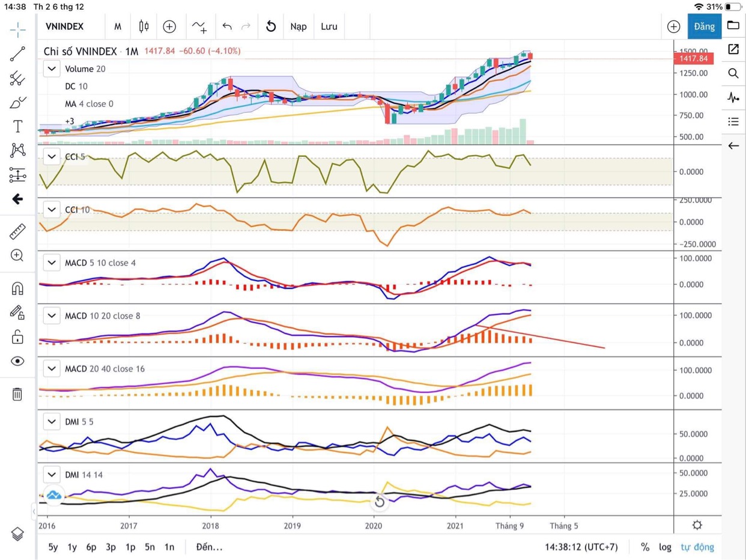
Task: Select the trend line drawing tool
Action: (17, 54)
